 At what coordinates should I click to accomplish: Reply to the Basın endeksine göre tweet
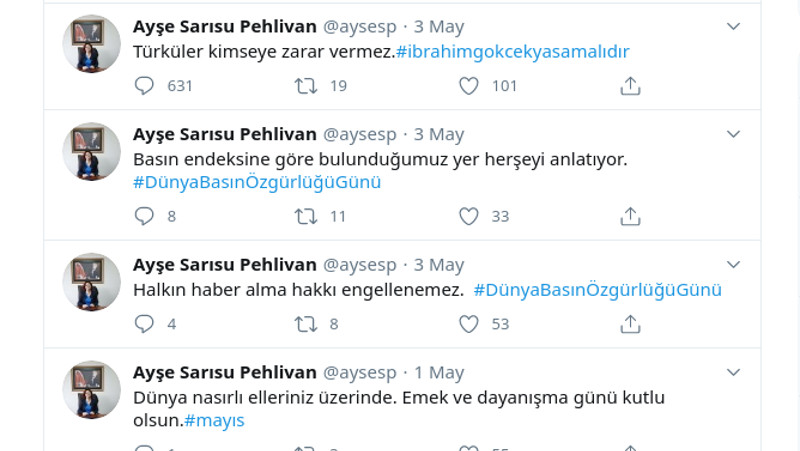[145, 216]
